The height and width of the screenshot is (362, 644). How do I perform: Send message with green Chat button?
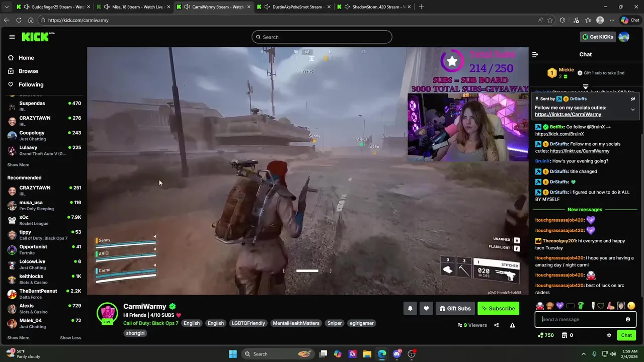[626, 335]
